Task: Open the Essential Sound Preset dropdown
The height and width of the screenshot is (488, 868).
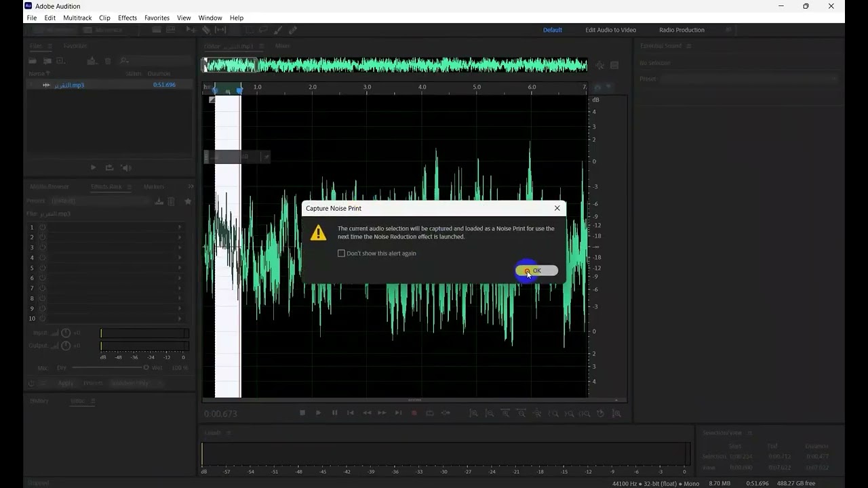Action: (x=749, y=79)
